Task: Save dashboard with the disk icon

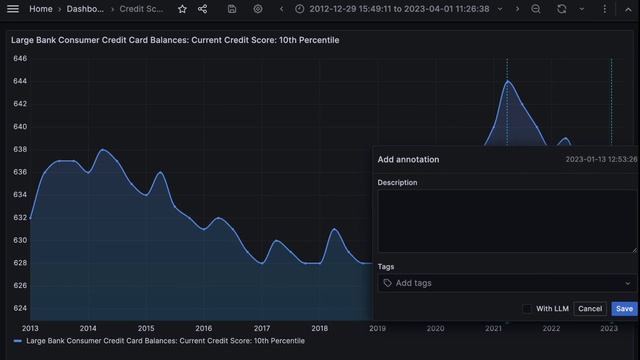Action: (232, 9)
